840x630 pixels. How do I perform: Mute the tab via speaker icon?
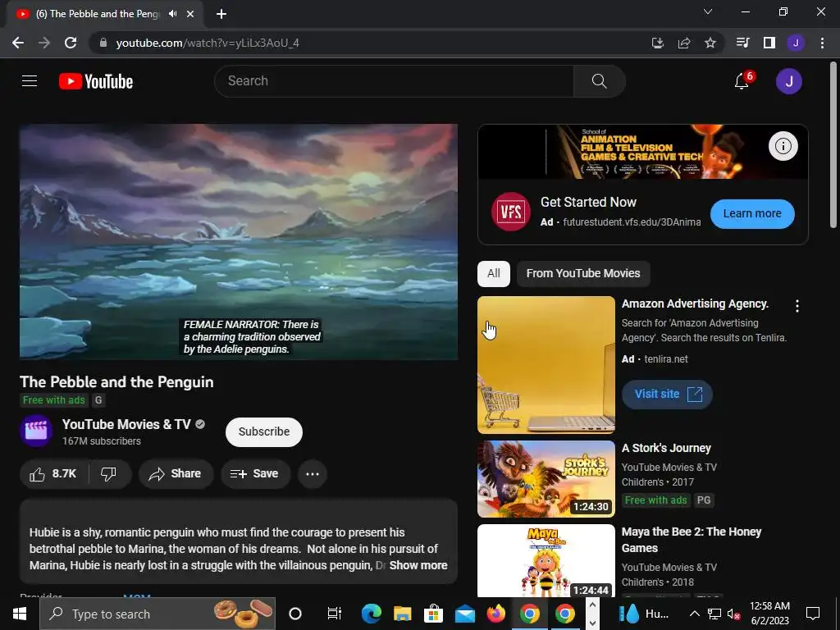tap(172, 14)
